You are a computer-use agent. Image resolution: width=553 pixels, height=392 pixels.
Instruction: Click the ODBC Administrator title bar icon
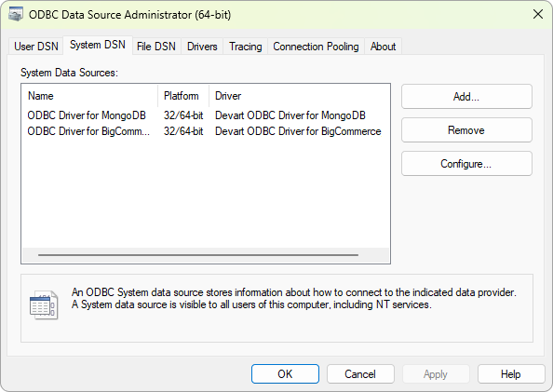click(x=16, y=15)
